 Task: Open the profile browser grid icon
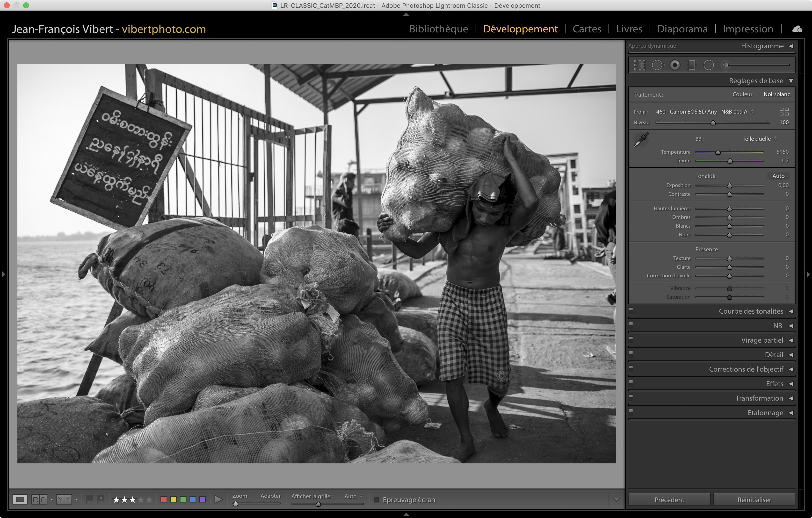pyautogui.click(x=784, y=112)
